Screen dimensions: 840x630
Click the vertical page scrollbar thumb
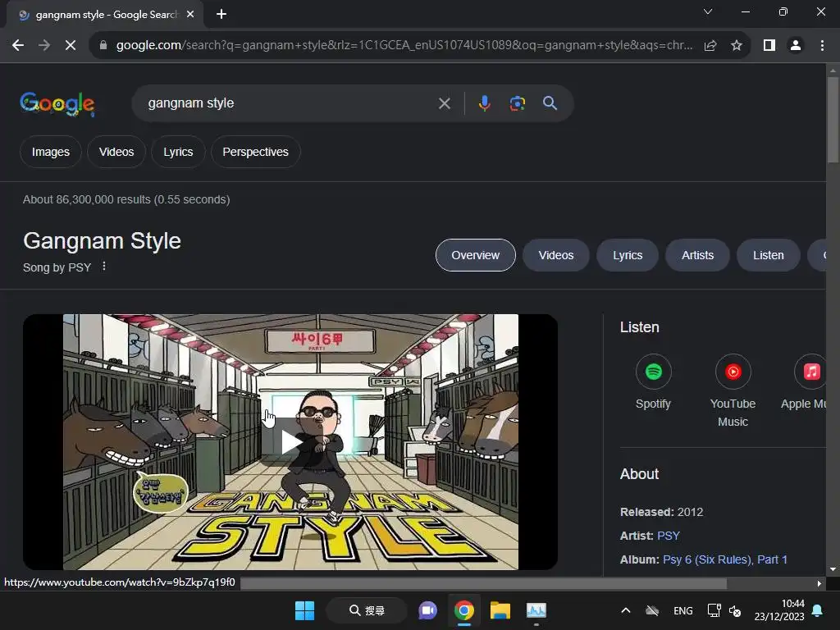coord(833,120)
